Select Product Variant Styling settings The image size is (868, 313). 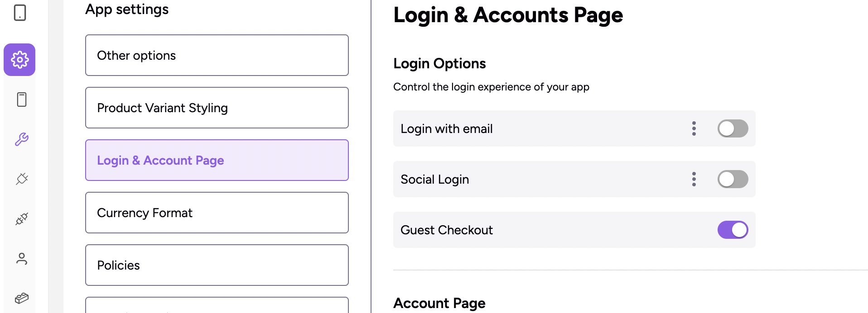pyautogui.click(x=217, y=108)
